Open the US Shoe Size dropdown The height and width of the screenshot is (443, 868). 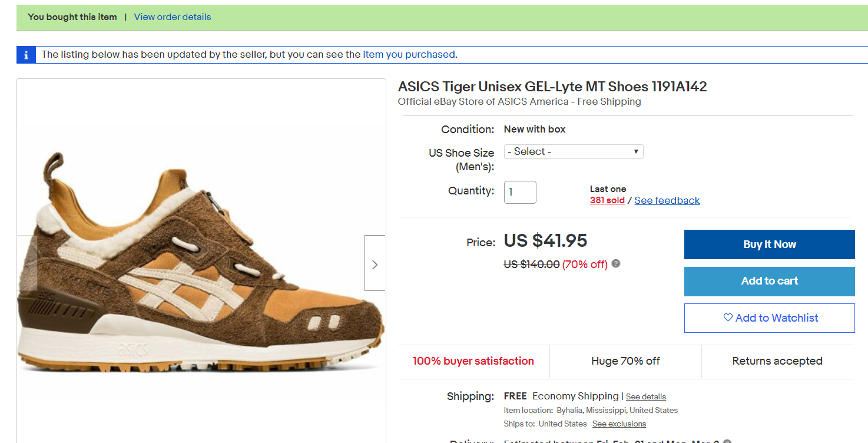point(574,152)
